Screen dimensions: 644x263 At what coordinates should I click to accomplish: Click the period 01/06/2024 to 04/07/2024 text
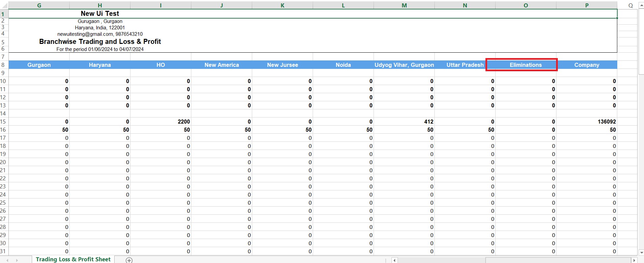[100, 49]
